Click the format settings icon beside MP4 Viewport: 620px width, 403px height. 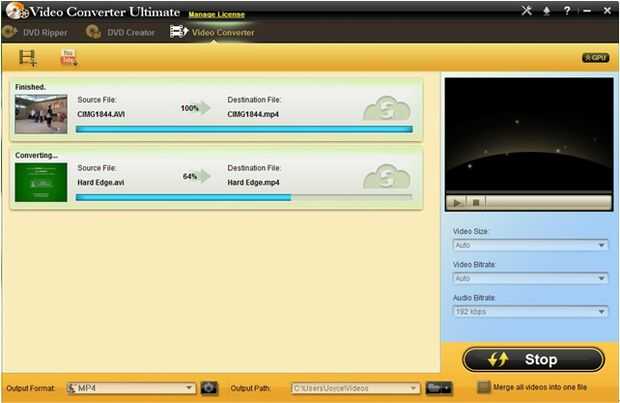209,388
